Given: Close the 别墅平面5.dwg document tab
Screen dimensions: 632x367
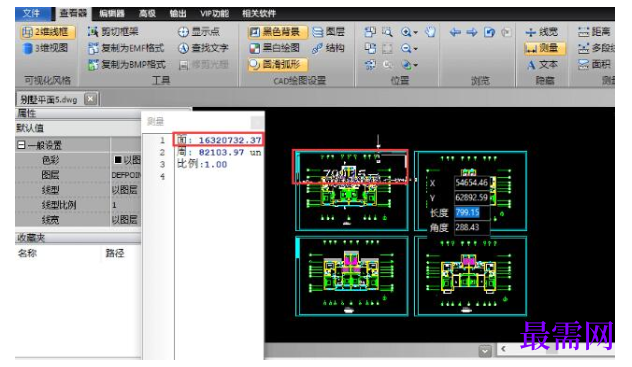Looking at the screenshot, I should pos(91,99).
